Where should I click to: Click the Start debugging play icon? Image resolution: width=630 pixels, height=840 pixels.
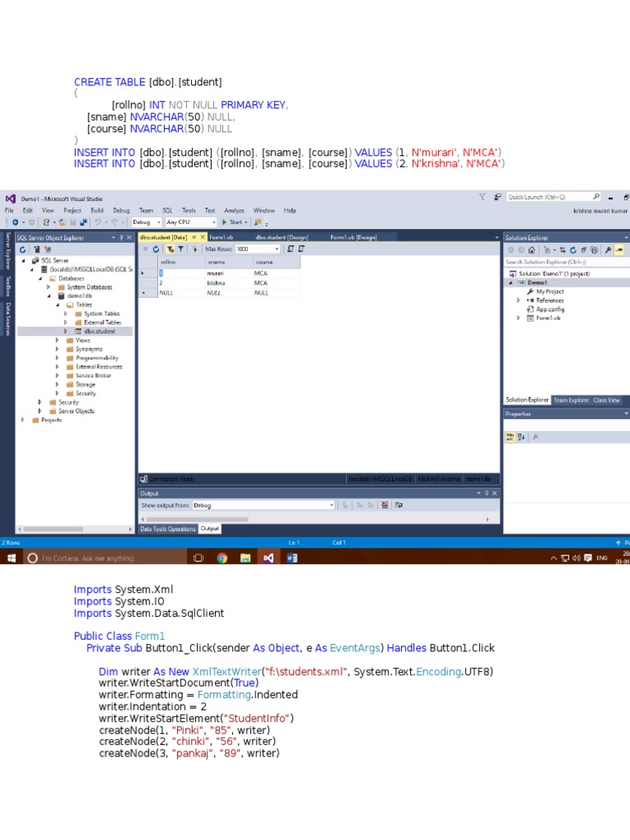(224, 222)
